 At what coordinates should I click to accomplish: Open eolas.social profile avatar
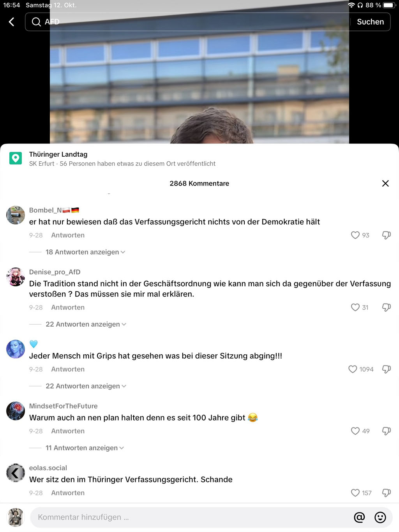point(16,473)
